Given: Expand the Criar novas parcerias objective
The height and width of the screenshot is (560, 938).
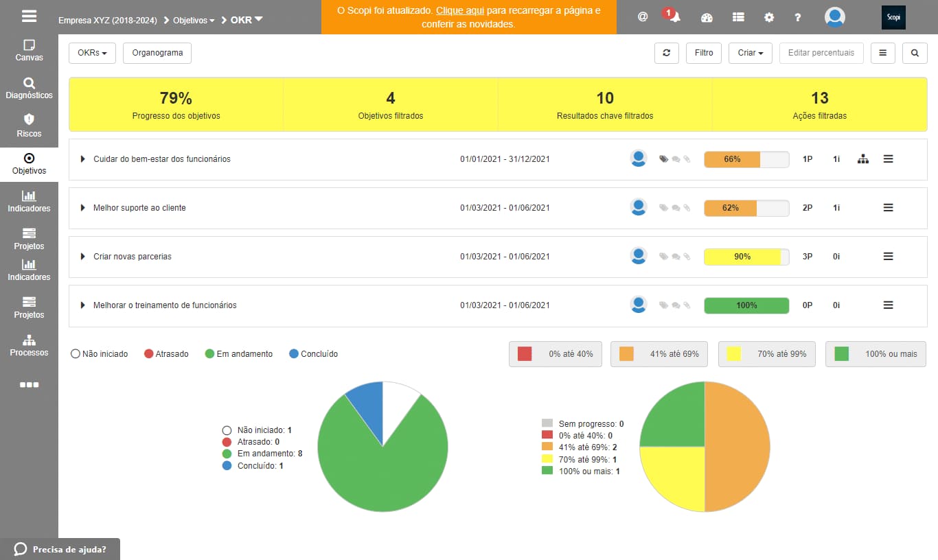Looking at the screenshot, I should point(82,257).
